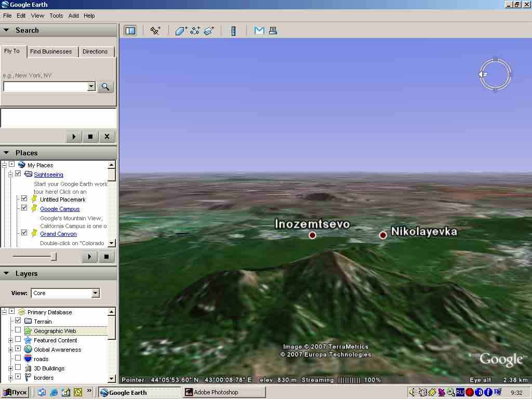Open the Edit menu
Viewport: 532px width, 399px height.
coord(21,16)
